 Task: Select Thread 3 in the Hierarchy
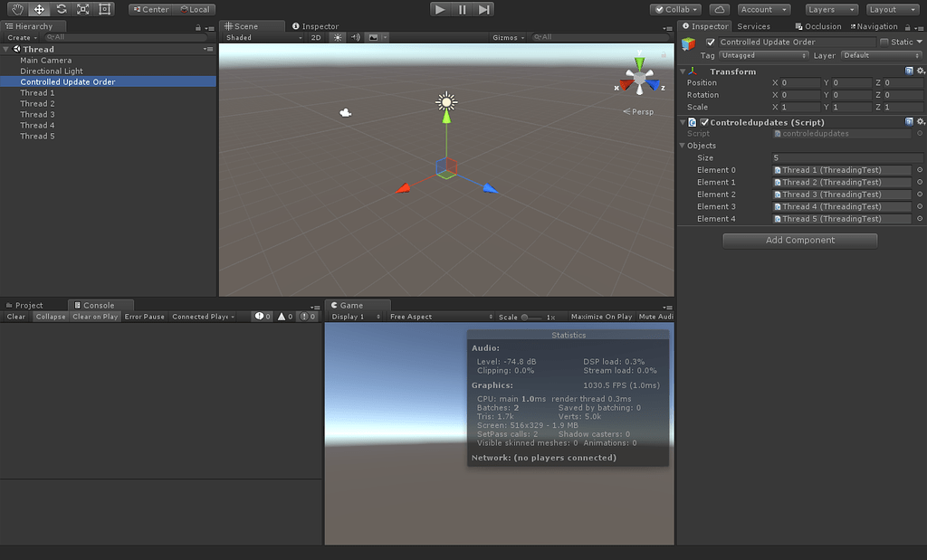coord(37,114)
